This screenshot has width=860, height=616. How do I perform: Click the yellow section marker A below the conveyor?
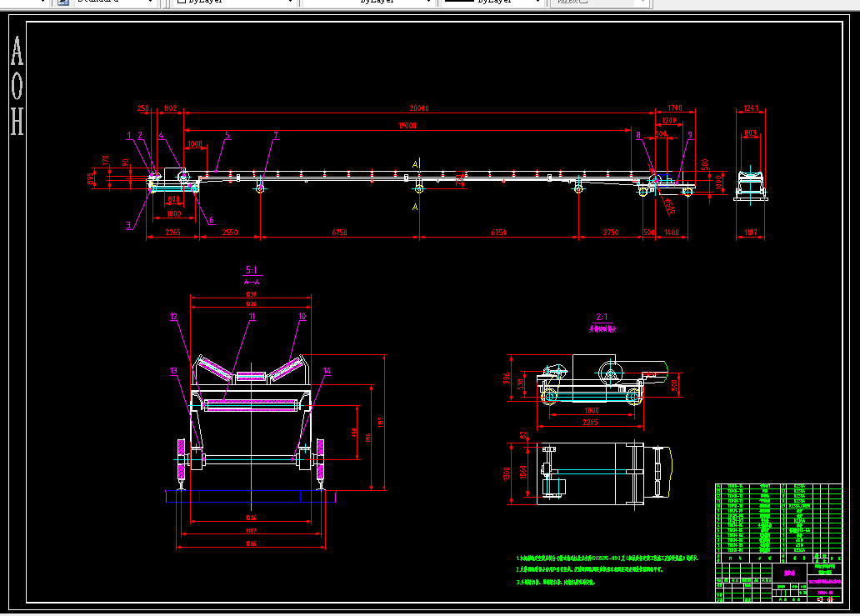(415, 207)
